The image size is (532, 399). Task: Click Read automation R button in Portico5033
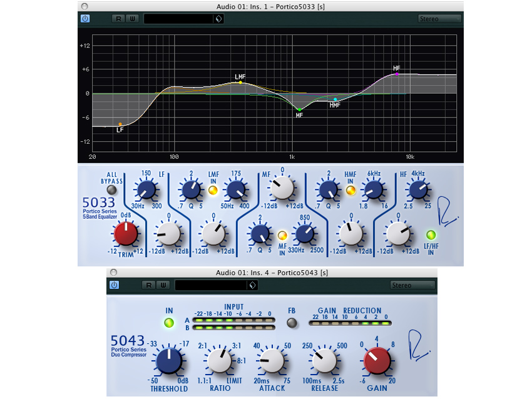tap(118, 19)
